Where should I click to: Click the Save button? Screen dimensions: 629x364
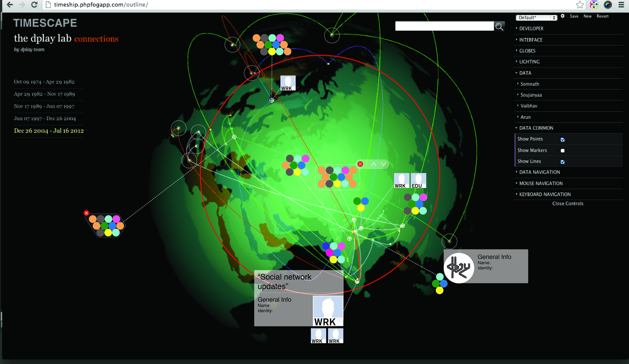click(574, 16)
